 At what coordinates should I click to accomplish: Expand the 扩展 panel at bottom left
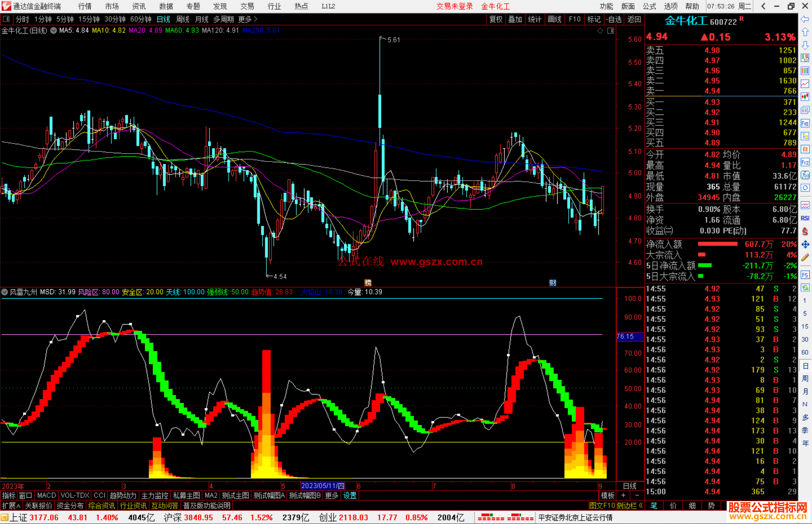(11, 506)
